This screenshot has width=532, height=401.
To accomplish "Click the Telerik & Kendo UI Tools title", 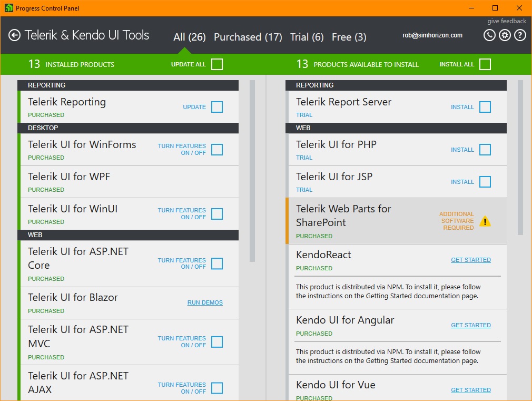I will 86,35.
